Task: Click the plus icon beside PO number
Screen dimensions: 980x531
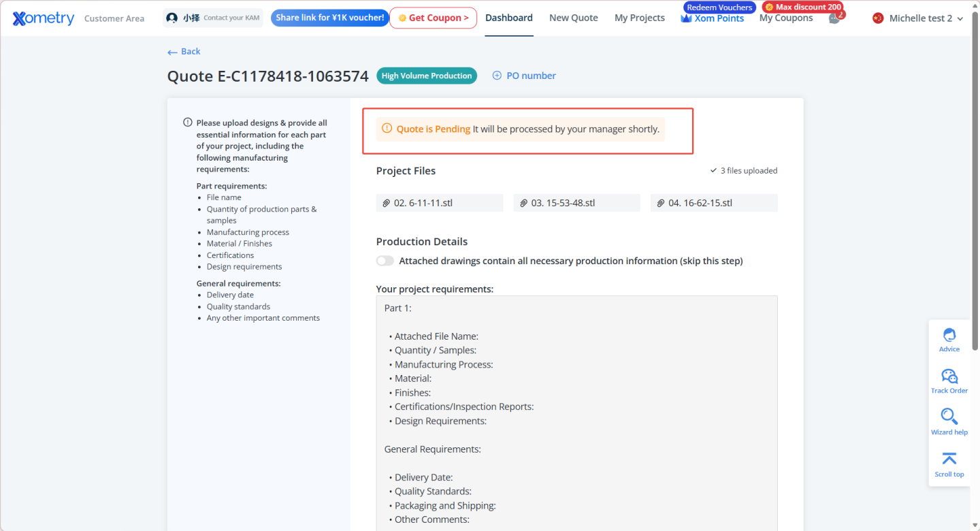Action: [x=497, y=76]
